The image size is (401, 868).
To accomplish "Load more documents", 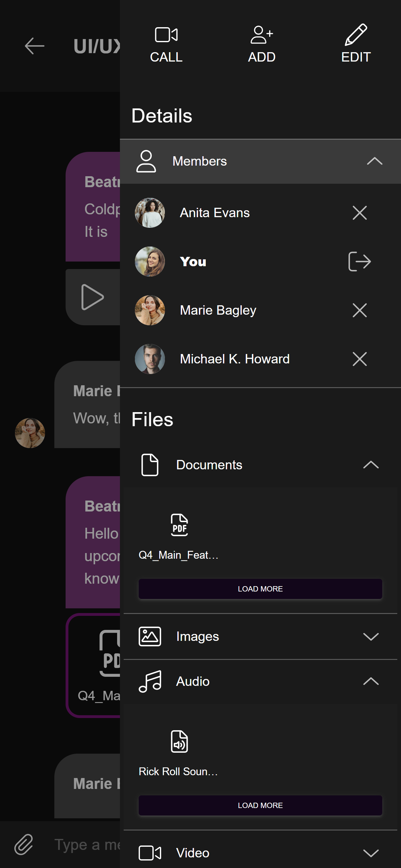I will click(x=260, y=589).
